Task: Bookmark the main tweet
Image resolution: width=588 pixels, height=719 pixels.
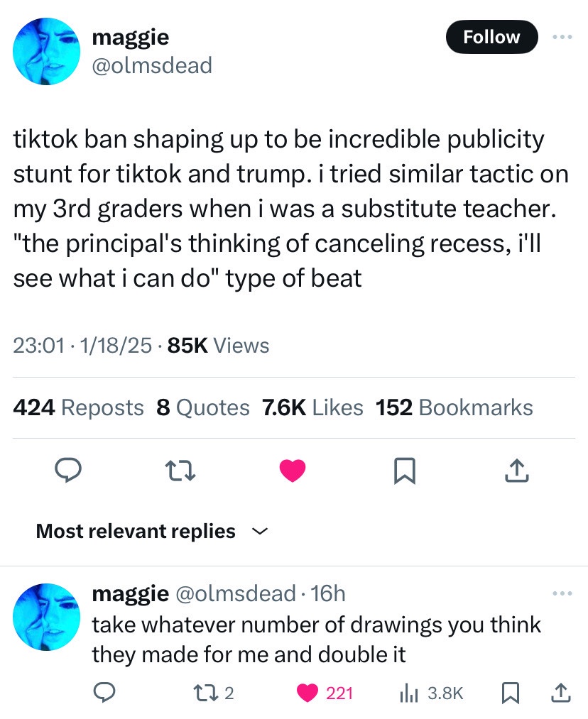Action: pos(405,471)
